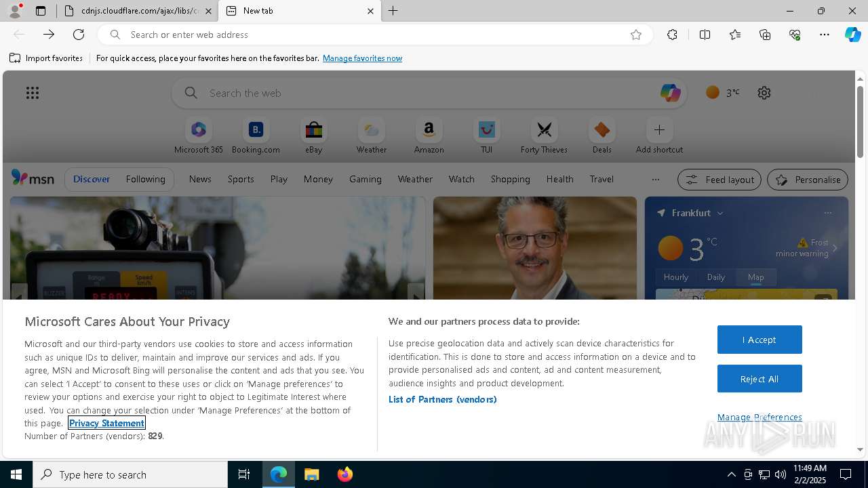868x488 pixels.
Task: Open eBay shortcut
Action: (313, 136)
